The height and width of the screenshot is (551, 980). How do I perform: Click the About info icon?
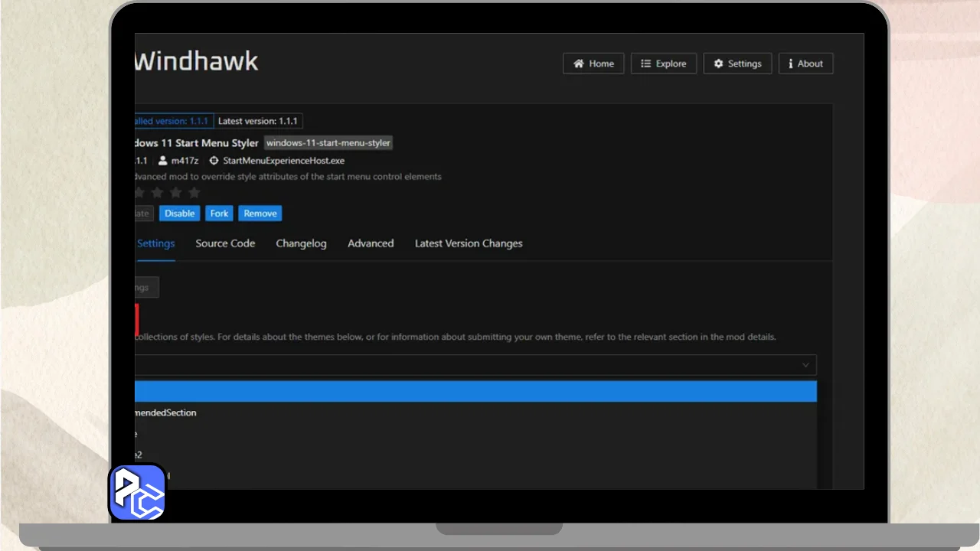[x=790, y=64]
